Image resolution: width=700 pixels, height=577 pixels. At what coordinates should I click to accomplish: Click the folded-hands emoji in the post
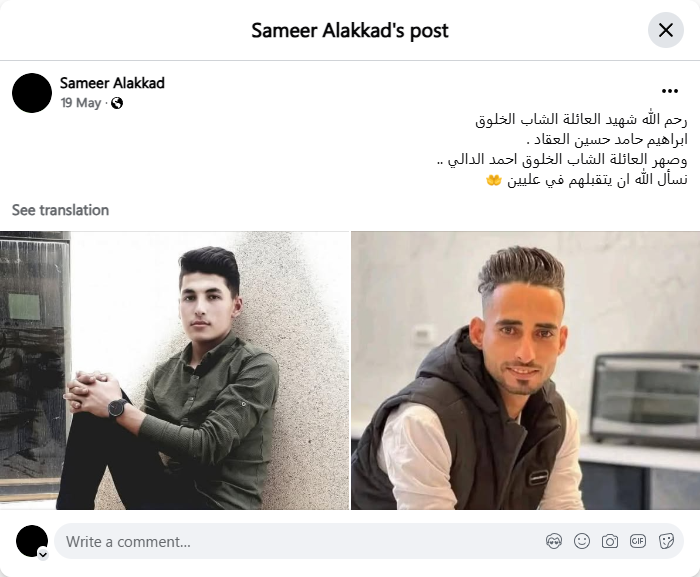494,180
